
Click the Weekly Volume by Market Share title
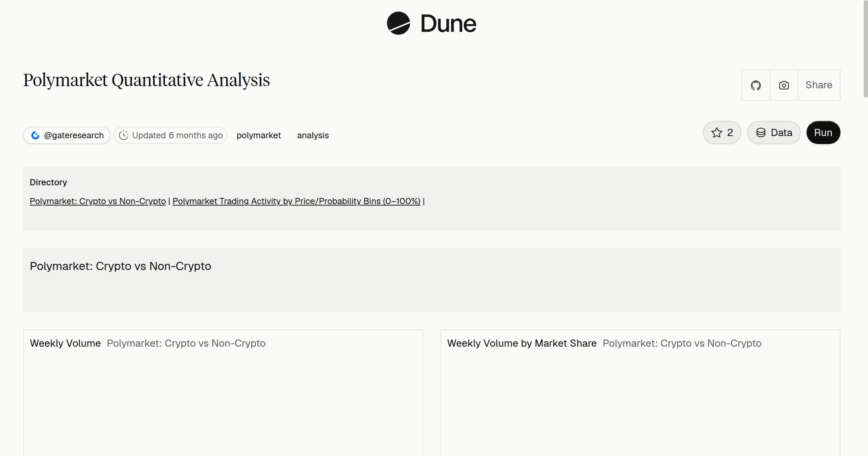click(x=522, y=343)
